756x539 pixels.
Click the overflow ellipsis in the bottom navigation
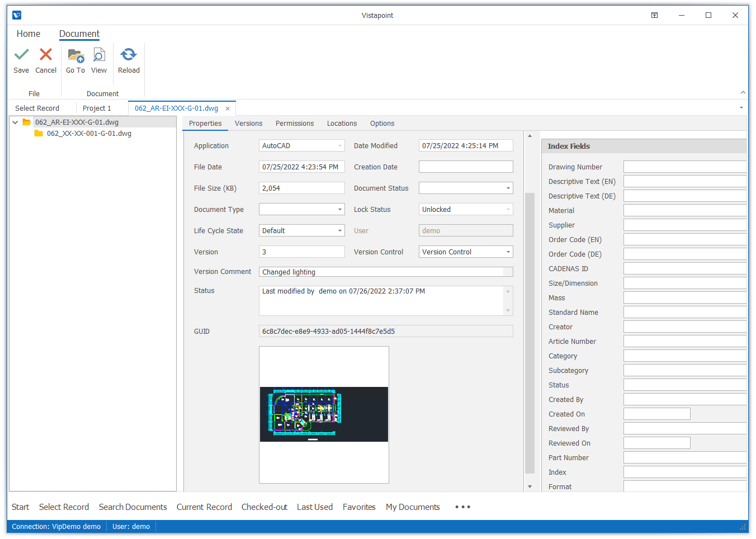[462, 507]
